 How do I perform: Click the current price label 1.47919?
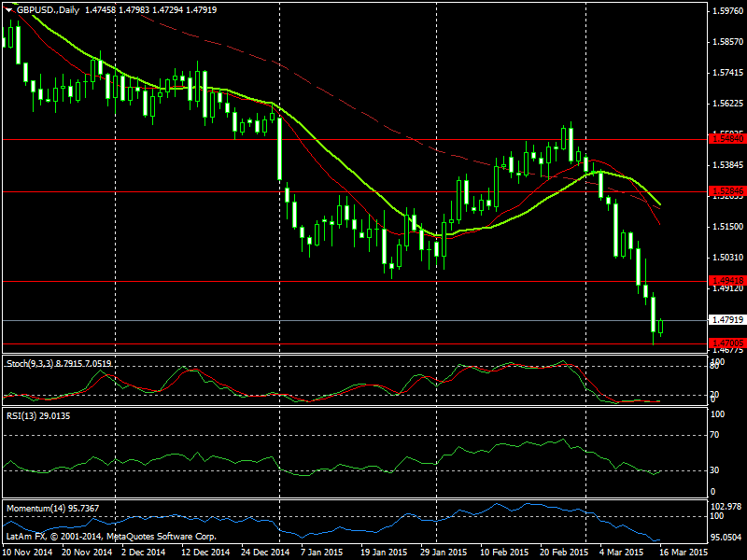726,320
